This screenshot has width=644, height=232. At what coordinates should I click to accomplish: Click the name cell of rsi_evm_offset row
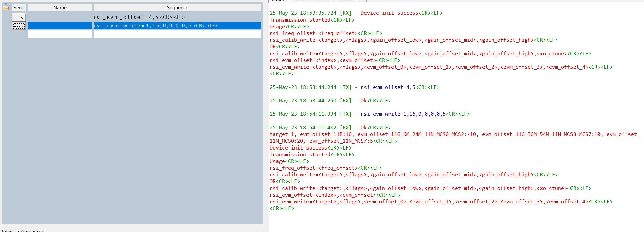[60, 17]
